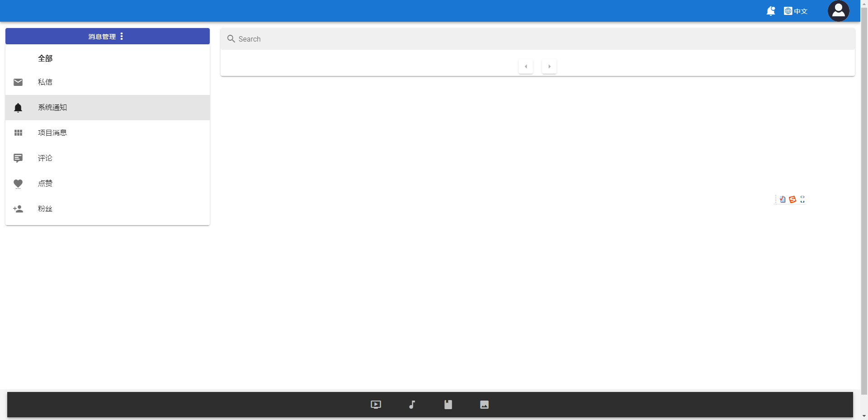Click the comment bubble icon beside 评论
Viewport: 868px width, 420px height.
tap(18, 158)
